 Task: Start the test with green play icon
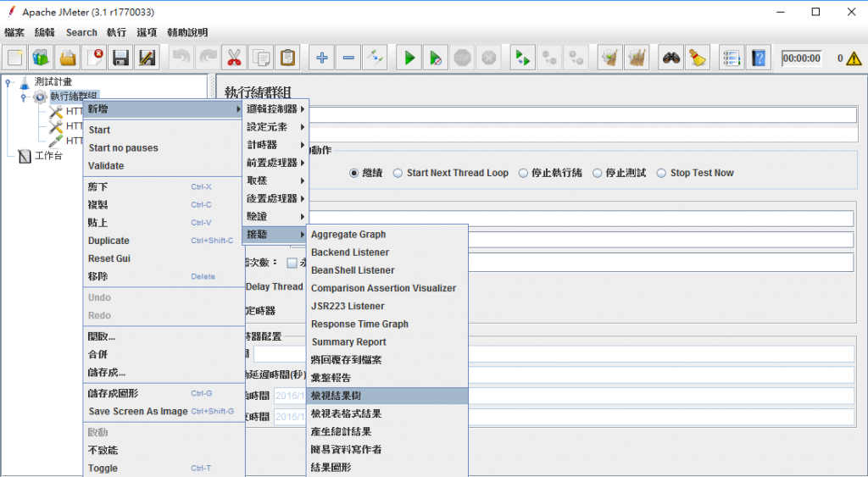(x=409, y=58)
